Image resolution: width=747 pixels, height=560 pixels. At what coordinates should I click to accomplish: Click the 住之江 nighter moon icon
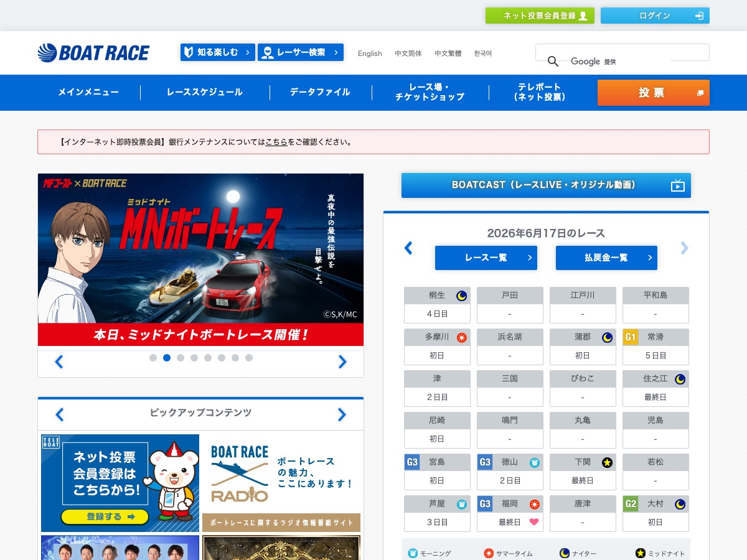point(680,379)
